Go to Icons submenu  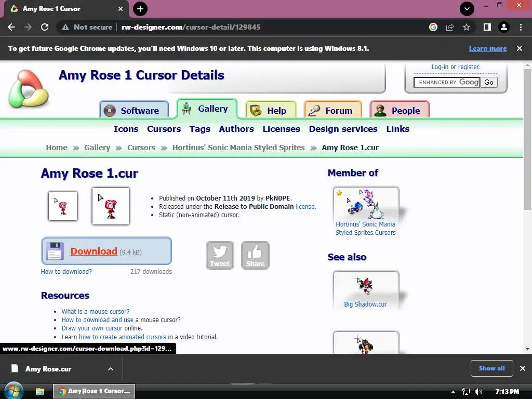pyautogui.click(x=126, y=129)
